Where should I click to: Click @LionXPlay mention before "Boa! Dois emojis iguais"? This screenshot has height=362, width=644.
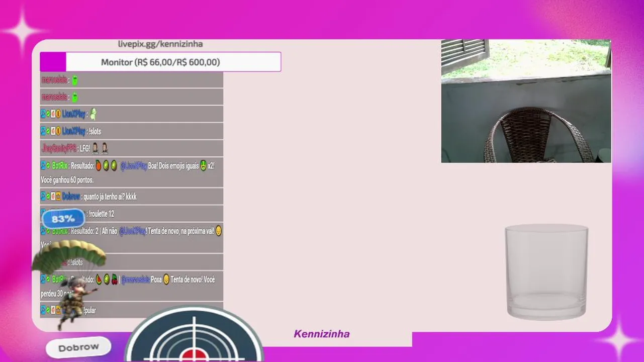coord(134,165)
